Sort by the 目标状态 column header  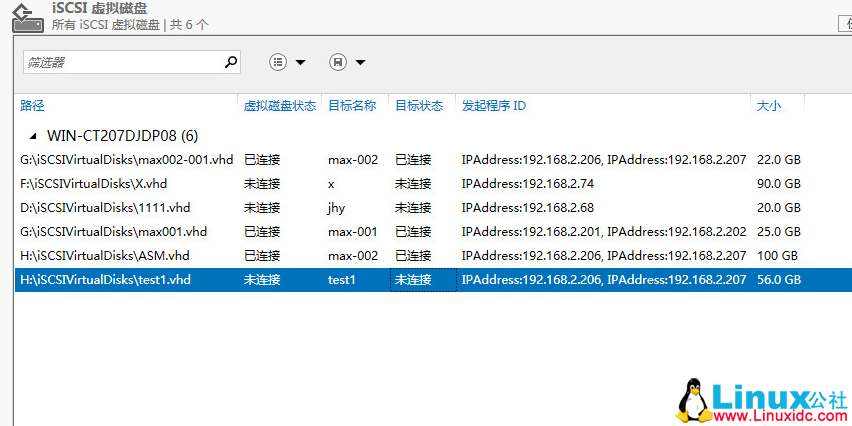tap(419, 105)
